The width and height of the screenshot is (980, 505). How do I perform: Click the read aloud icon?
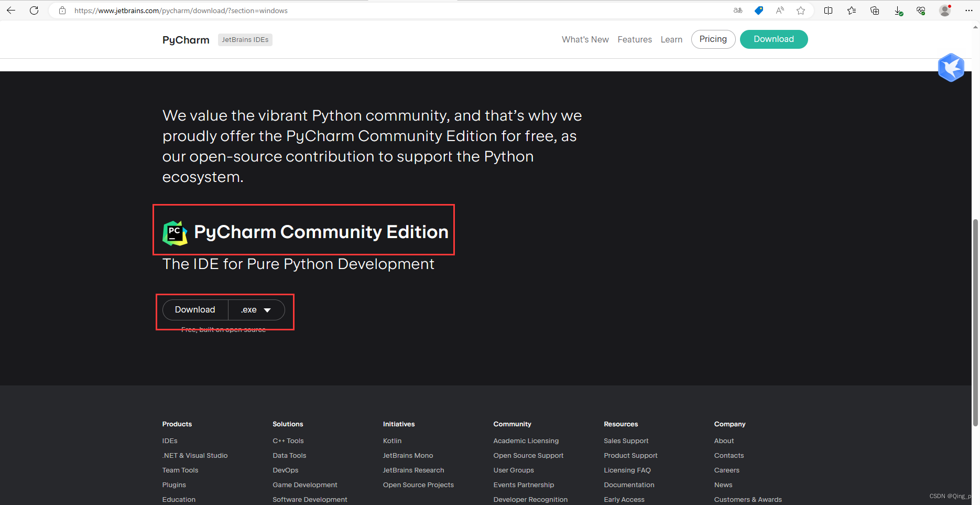pyautogui.click(x=780, y=10)
